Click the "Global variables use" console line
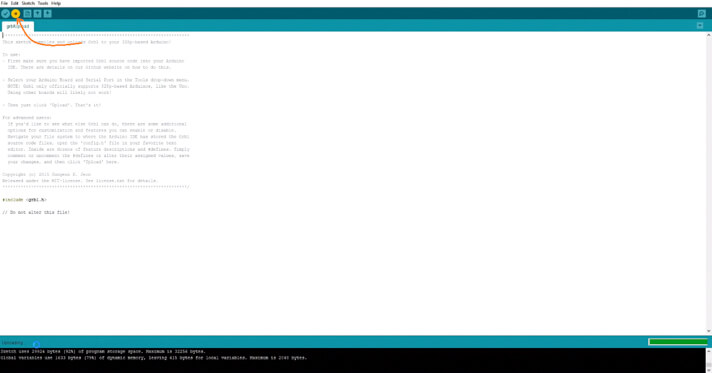The image size is (712, 373). [x=154, y=358]
